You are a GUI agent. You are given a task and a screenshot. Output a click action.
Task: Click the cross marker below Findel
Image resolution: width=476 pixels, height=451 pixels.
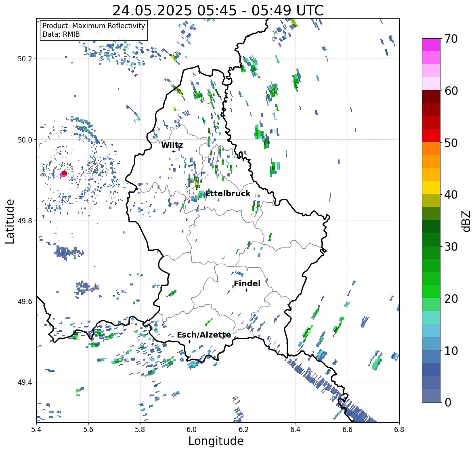247,290
